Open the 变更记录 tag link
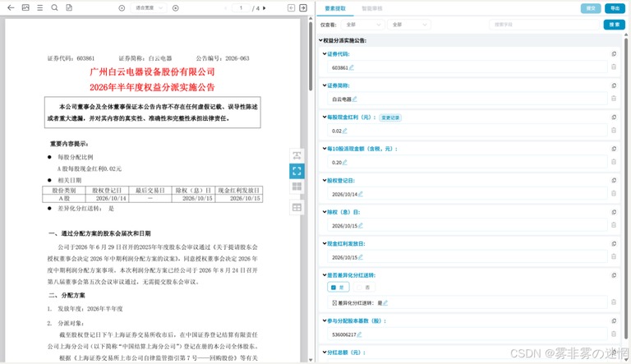 [390, 117]
